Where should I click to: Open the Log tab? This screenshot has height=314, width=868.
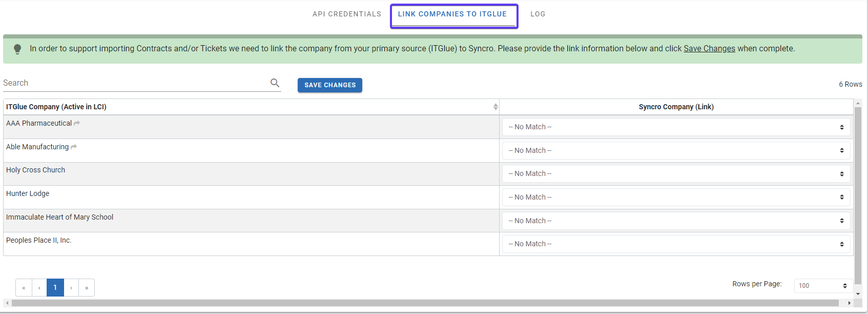click(538, 14)
